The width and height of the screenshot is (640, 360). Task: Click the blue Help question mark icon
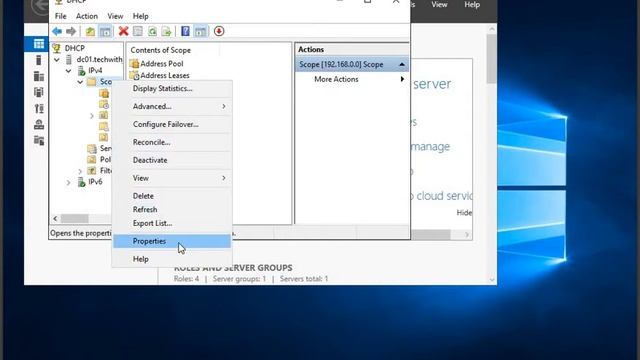pos(185,31)
